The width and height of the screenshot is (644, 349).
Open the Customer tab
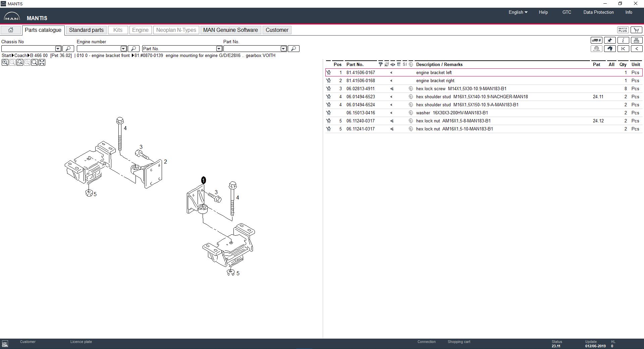pyautogui.click(x=277, y=30)
